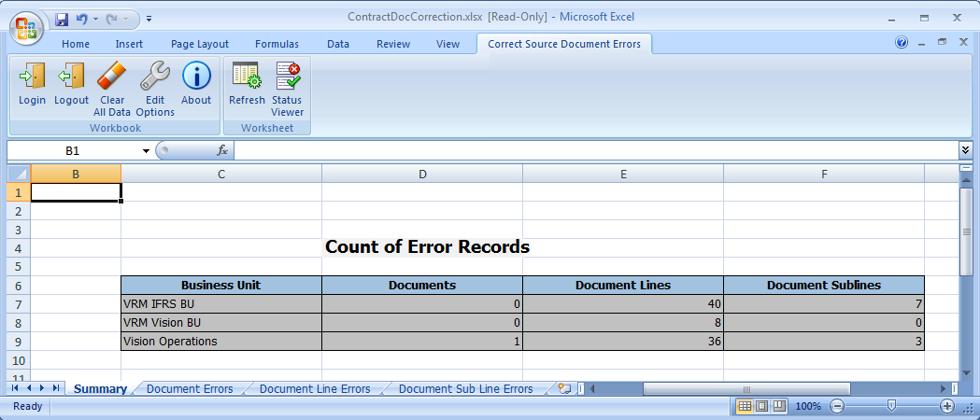
Task: Switch to Page Layout view button
Action: (x=762, y=406)
